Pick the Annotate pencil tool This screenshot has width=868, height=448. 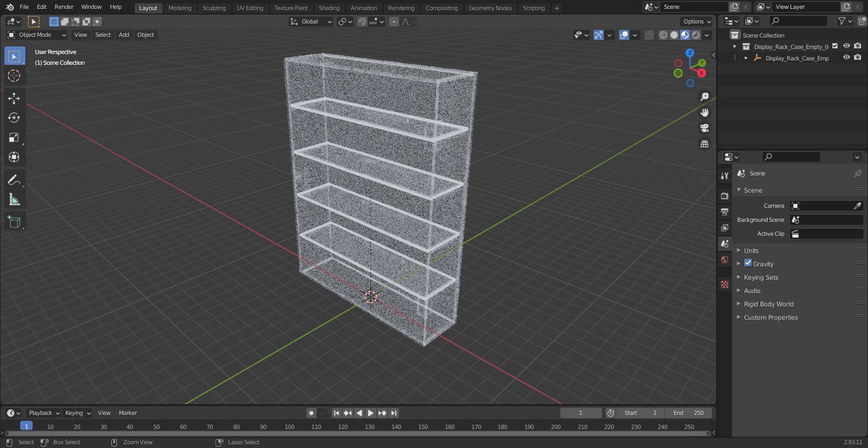[x=14, y=180]
